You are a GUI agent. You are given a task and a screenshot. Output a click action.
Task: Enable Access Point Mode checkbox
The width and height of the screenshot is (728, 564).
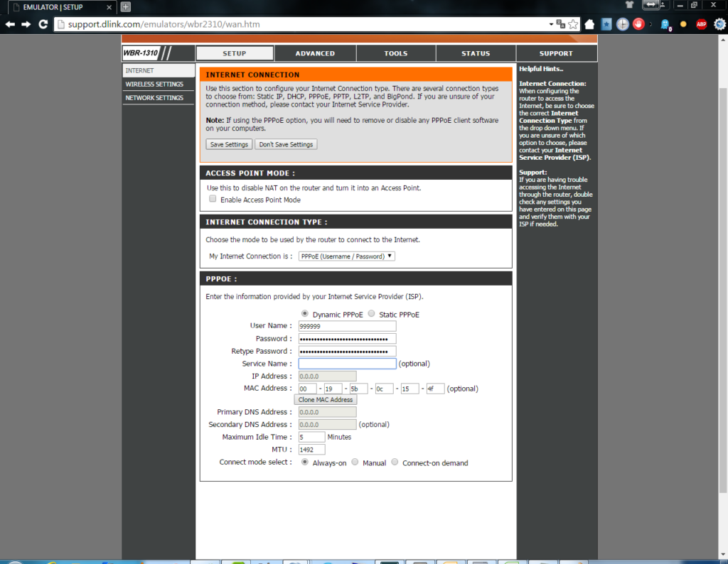213,200
